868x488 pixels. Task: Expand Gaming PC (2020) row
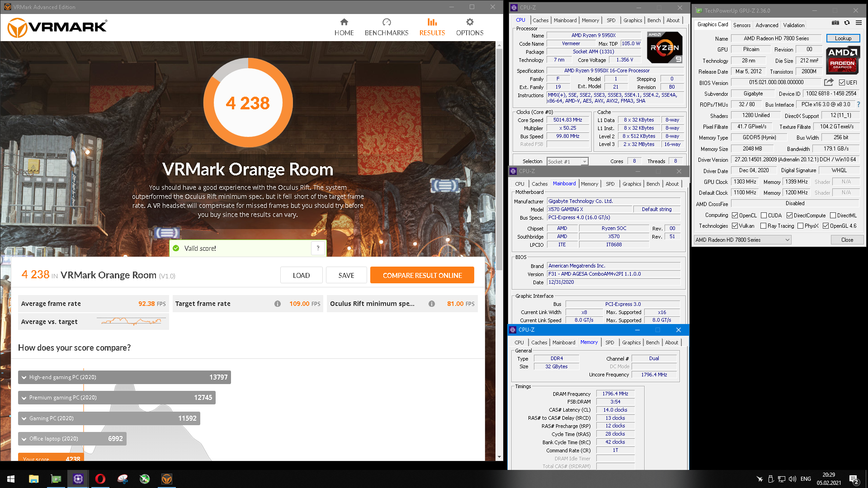point(109,418)
